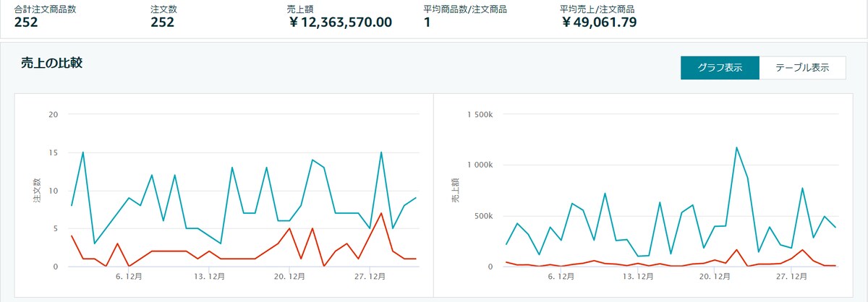
Task: Click the 20. 12月 label on sales chart
Action: pos(716,276)
